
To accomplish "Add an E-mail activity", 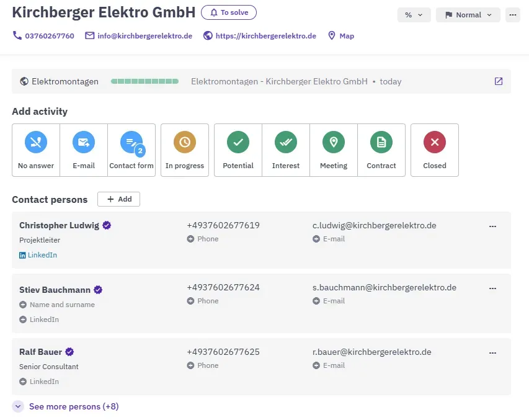I will [x=84, y=150].
